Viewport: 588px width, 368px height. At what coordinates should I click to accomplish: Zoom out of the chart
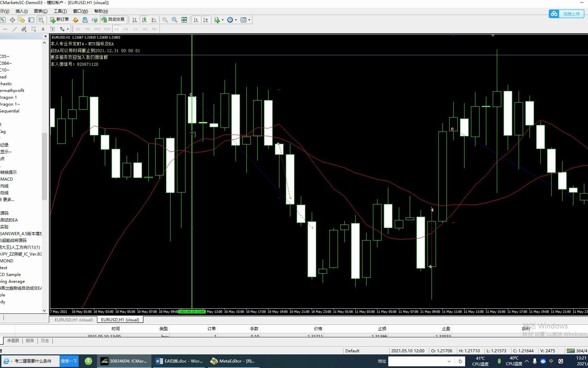(175, 20)
